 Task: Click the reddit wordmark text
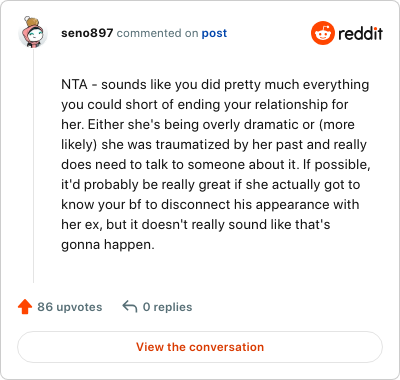pos(360,33)
